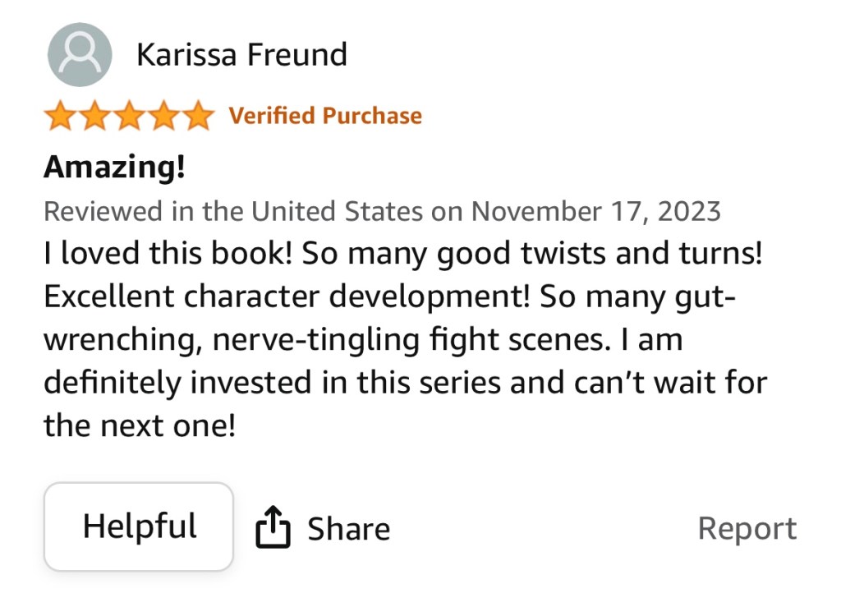The height and width of the screenshot is (616, 841).
Task: Click the date November 17, 2023
Action: click(595, 211)
